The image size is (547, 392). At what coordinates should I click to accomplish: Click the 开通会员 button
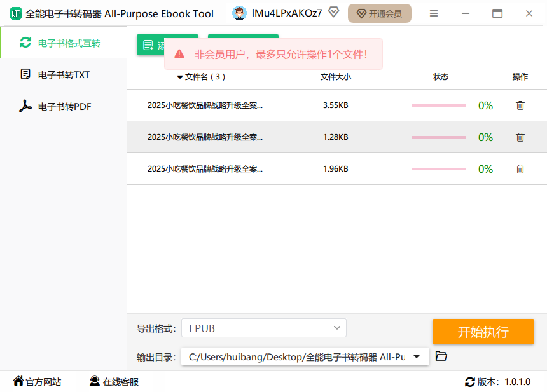tap(379, 13)
